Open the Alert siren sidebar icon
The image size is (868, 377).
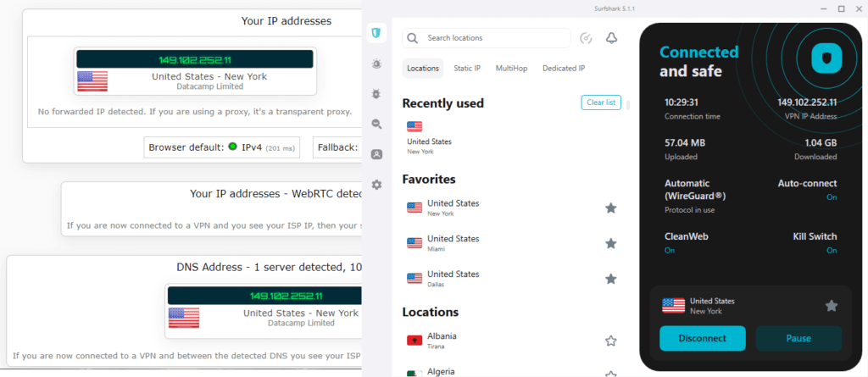point(376,64)
